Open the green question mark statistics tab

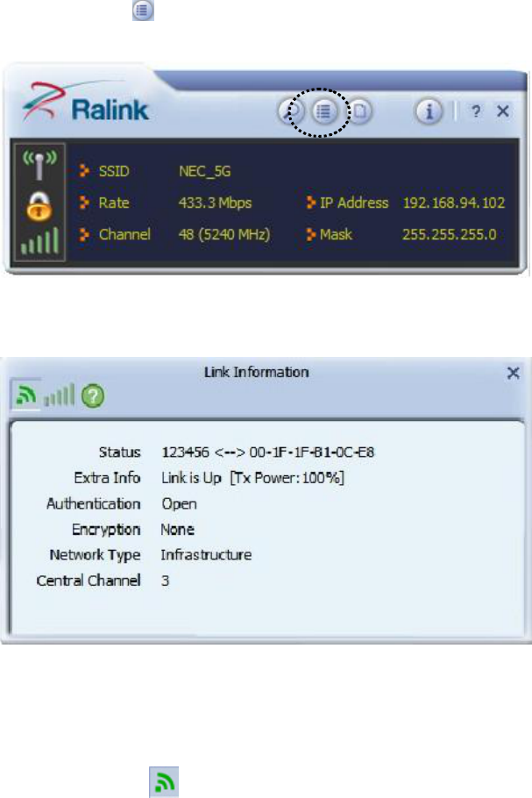pos(93,395)
